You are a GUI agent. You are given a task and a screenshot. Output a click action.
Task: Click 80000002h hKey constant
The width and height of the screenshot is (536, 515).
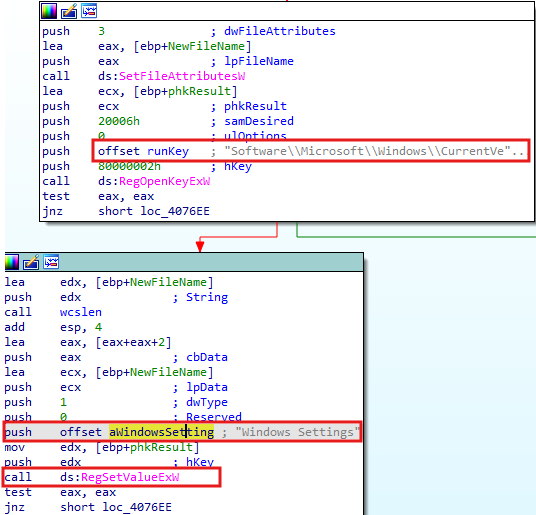(129, 166)
